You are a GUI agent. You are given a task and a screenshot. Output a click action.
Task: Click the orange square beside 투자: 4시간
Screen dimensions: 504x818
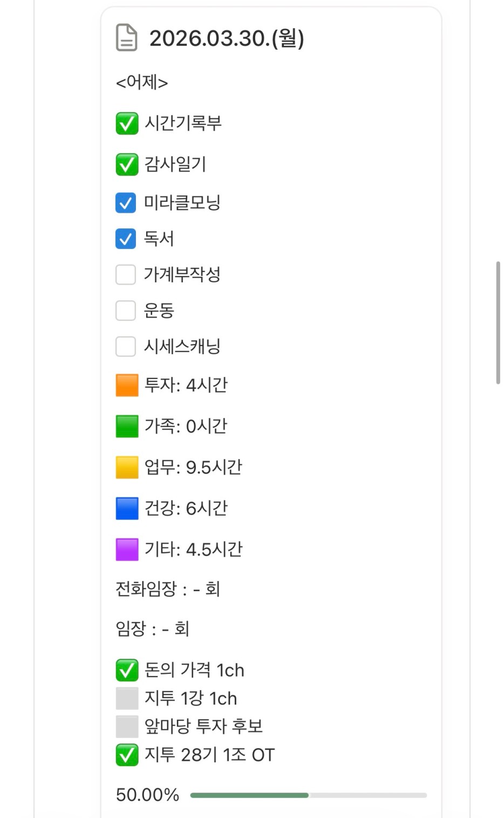click(127, 386)
